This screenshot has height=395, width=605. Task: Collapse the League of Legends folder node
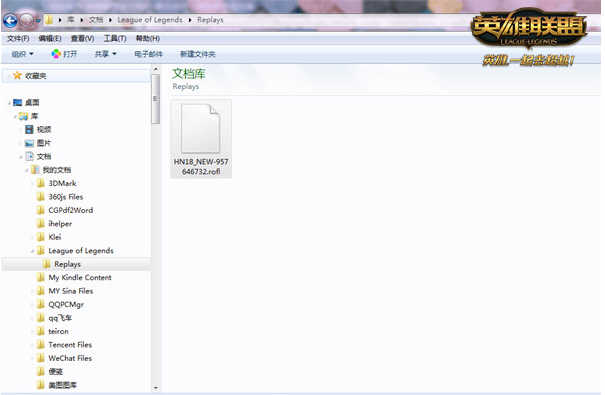[x=32, y=251]
